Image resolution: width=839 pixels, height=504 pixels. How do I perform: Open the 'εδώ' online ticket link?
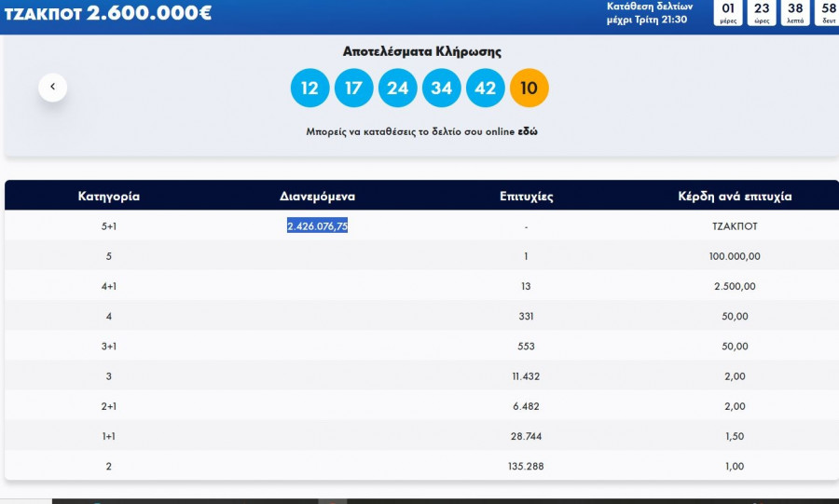pyautogui.click(x=528, y=132)
